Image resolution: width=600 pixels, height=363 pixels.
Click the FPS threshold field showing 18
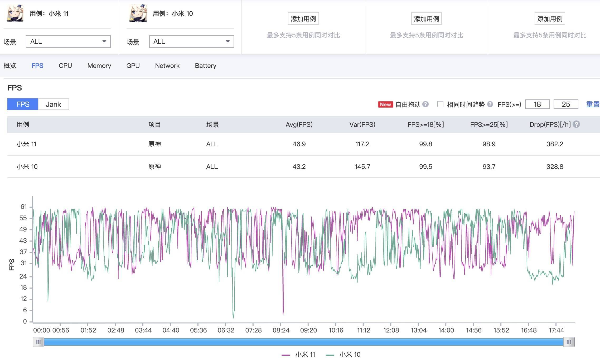tap(537, 104)
